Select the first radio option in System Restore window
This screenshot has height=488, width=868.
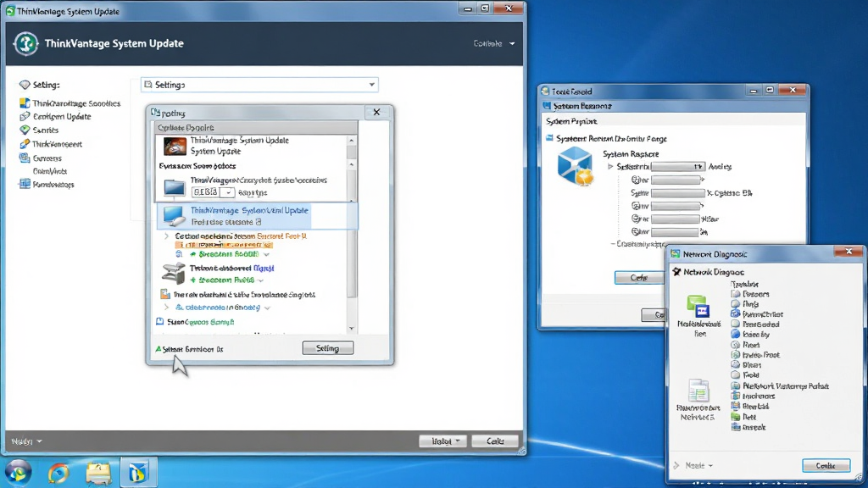(635, 180)
